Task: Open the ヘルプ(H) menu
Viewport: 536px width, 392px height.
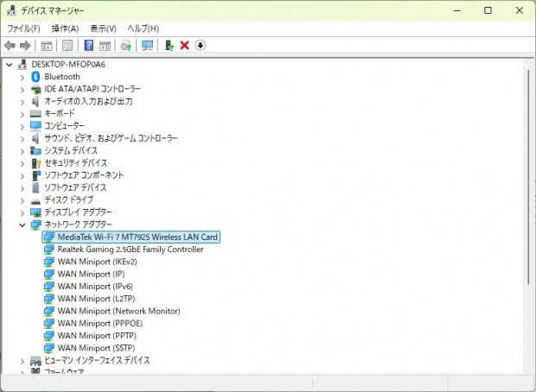Action: [144, 28]
